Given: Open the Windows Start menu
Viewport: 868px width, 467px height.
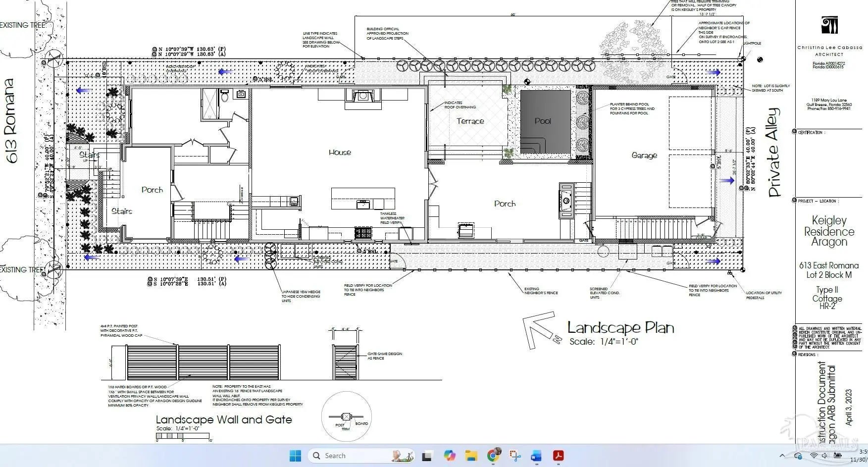Looking at the screenshot, I should 295,456.
